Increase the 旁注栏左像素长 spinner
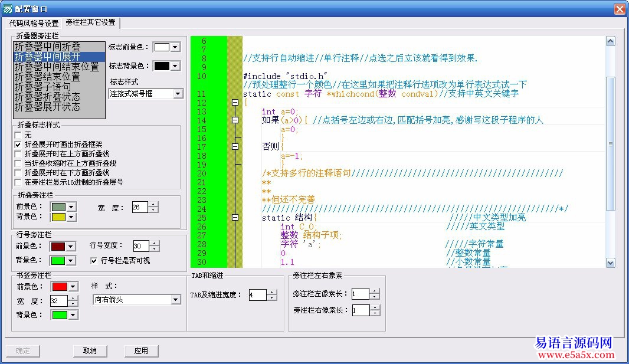The height and width of the screenshot is (364, 629). coord(375,291)
